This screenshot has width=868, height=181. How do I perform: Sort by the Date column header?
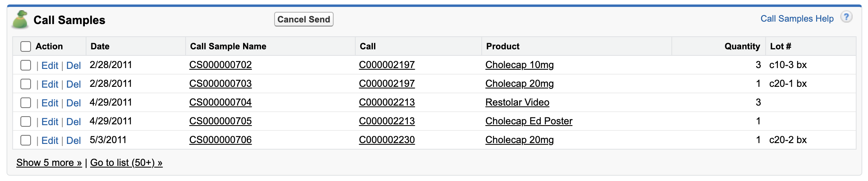click(x=100, y=46)
